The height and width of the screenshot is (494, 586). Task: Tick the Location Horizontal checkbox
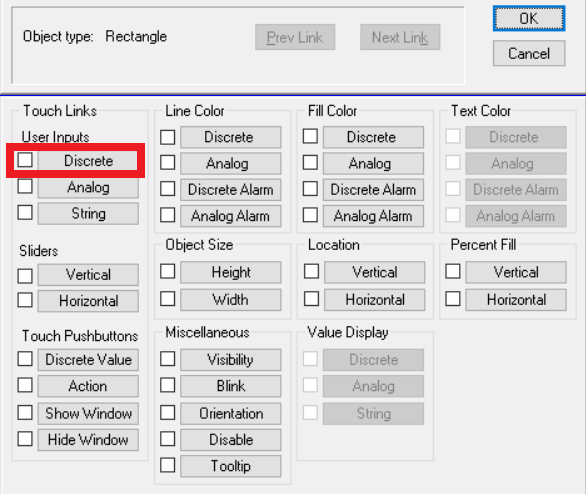311,299
